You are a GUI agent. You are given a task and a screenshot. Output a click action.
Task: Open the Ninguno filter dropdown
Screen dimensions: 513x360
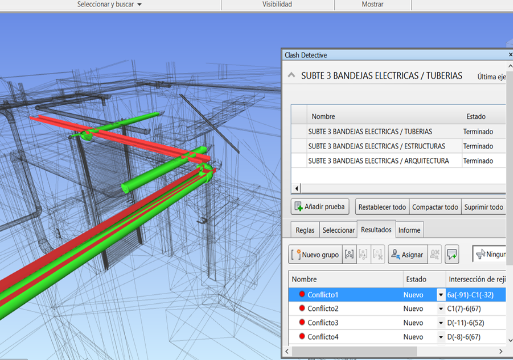(490, 254)
